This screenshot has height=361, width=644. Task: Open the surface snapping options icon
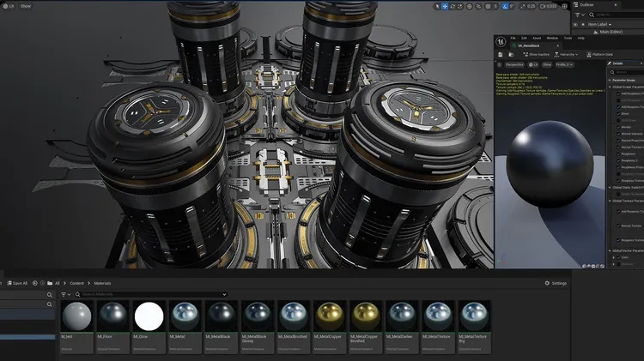[x=478, y=6]
